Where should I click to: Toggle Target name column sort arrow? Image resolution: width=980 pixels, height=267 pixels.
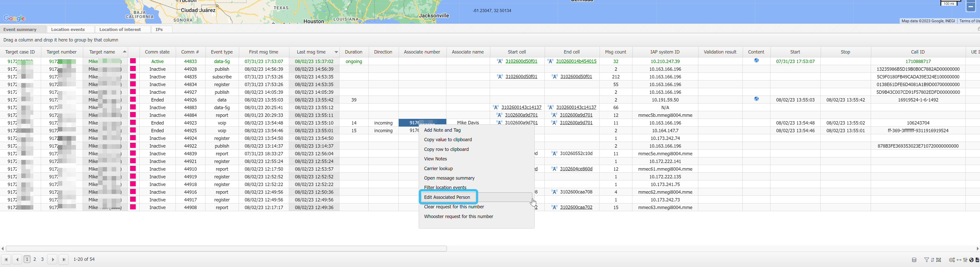pyautogui.click(x=124, y=52)
